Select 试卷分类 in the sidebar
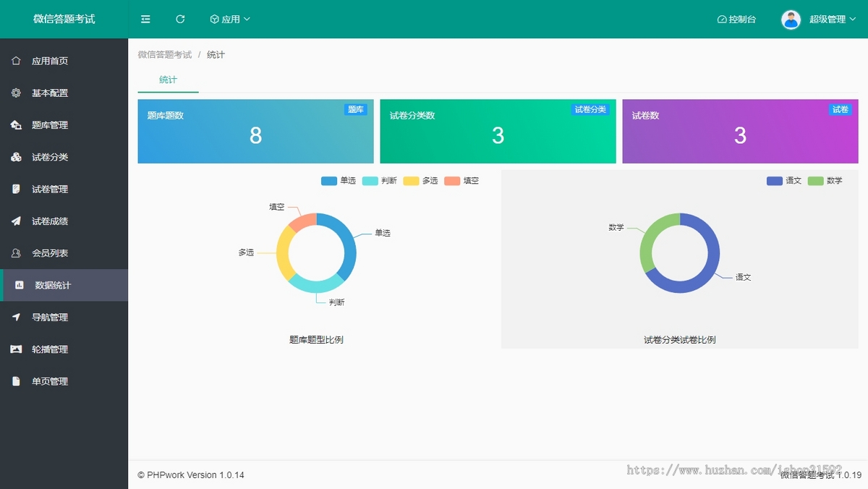 64,157
